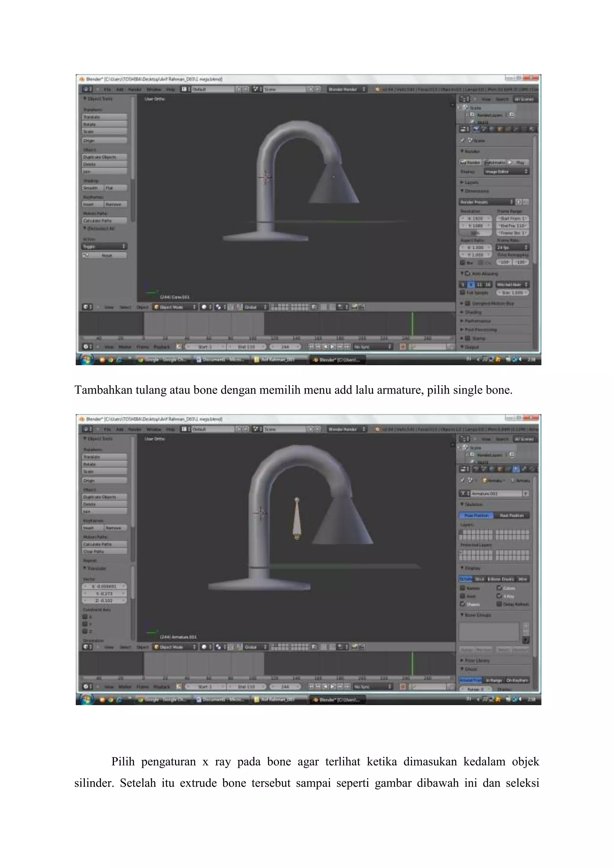Screen dimensions: 614x868
Task: Expand the Performance panel
Action: [462, 321]
